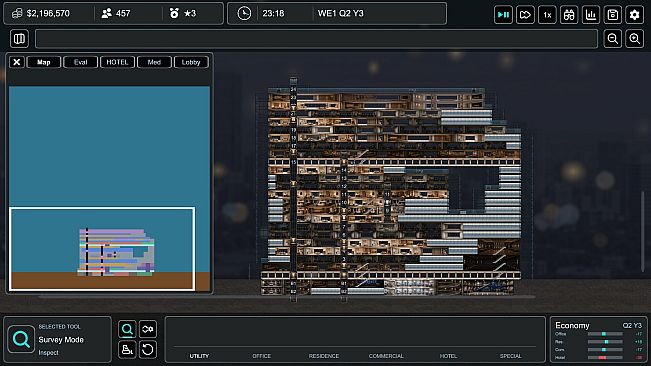Click the undo rotate arrow tool
The width and height of the screenshot is (651, 366).
[x=148, y=349]
